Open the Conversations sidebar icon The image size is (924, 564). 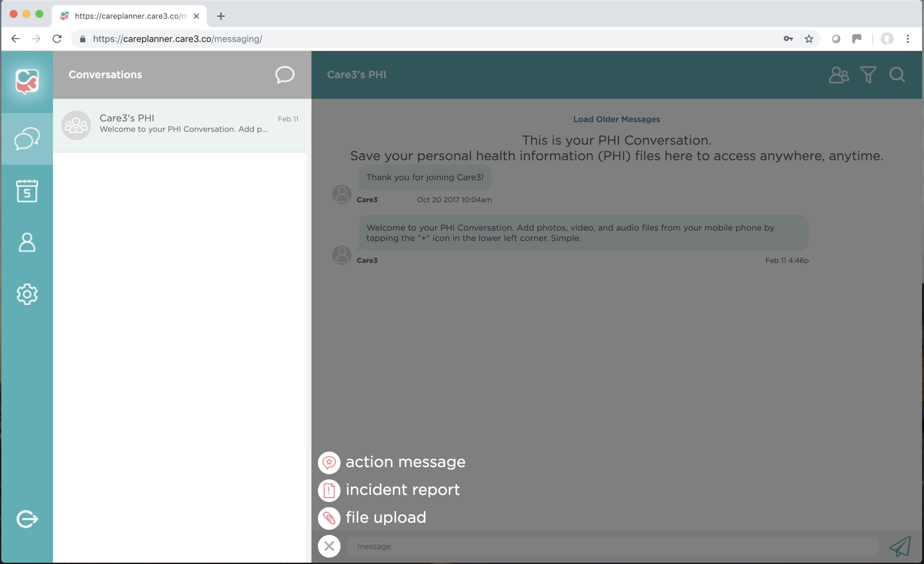point(27,139)
